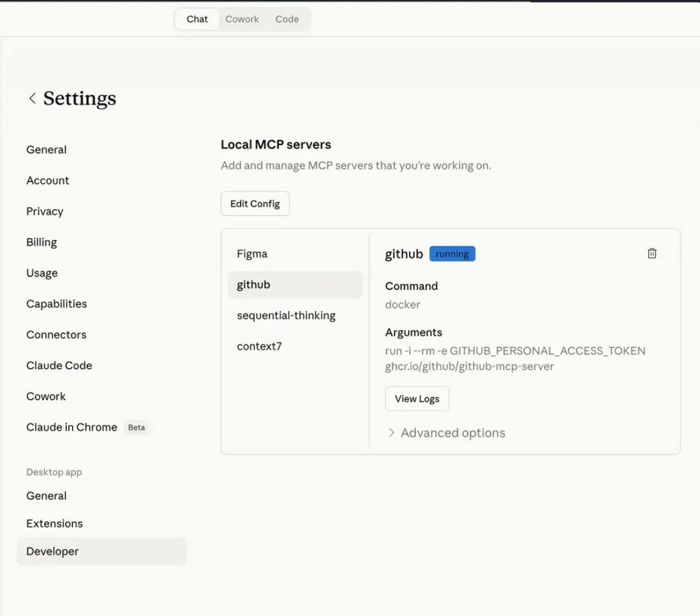Click the back arrow beside Settings
700x616 pixels.
pos(32,98)
